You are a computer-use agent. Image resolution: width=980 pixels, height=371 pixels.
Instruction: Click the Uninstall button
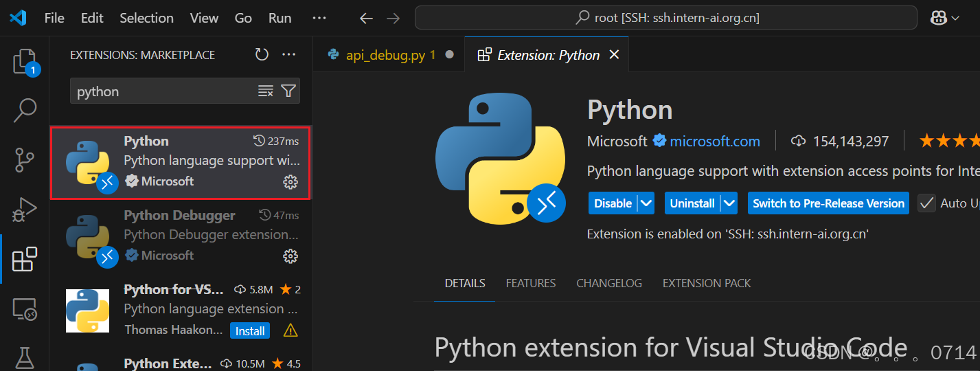tap(692, 203)
